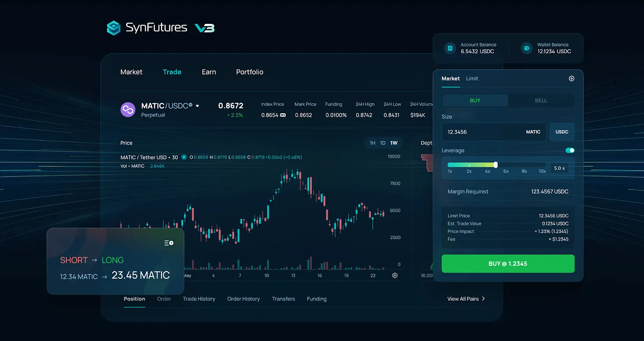Switch to Market order tab
This screenshot has width=644, height=341.
pos(451,78)
